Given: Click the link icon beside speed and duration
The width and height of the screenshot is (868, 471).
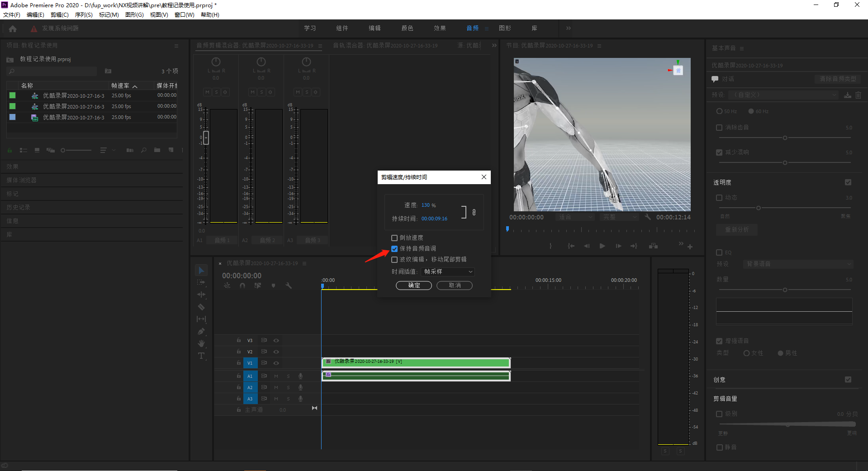Looking at the screenshot, I should [474, 212].
